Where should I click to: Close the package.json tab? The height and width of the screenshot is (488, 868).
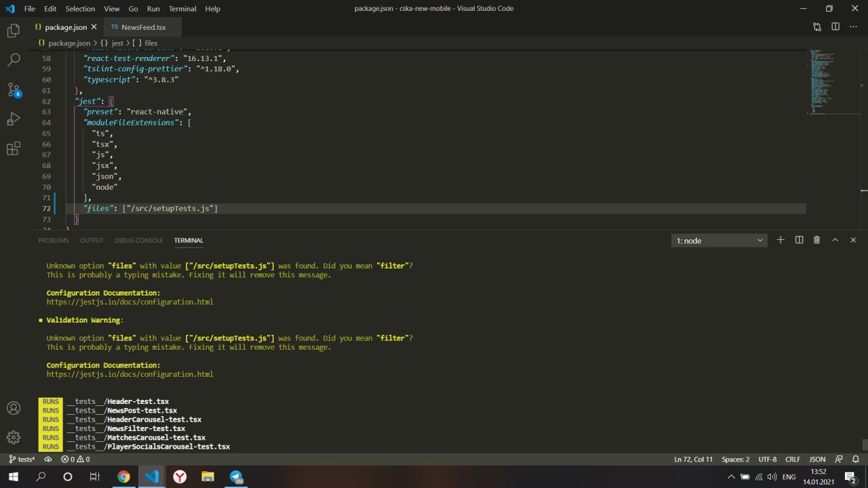94,27
